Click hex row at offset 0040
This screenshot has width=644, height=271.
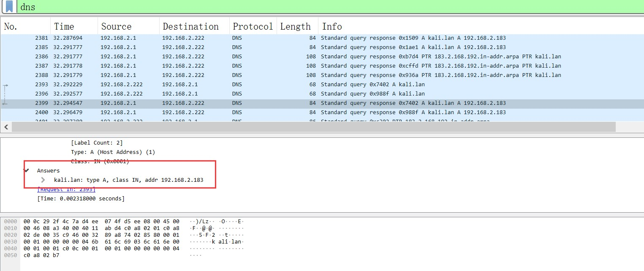[101, 249]
